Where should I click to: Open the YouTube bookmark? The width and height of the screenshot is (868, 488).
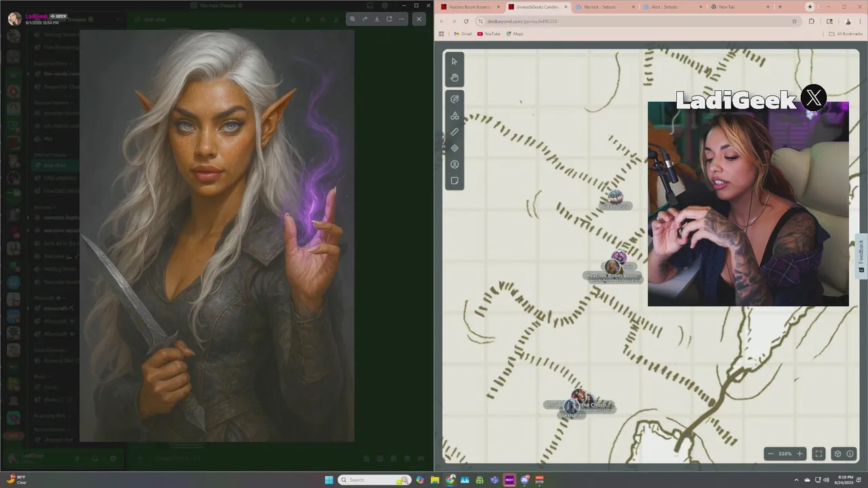pos(488,33)
